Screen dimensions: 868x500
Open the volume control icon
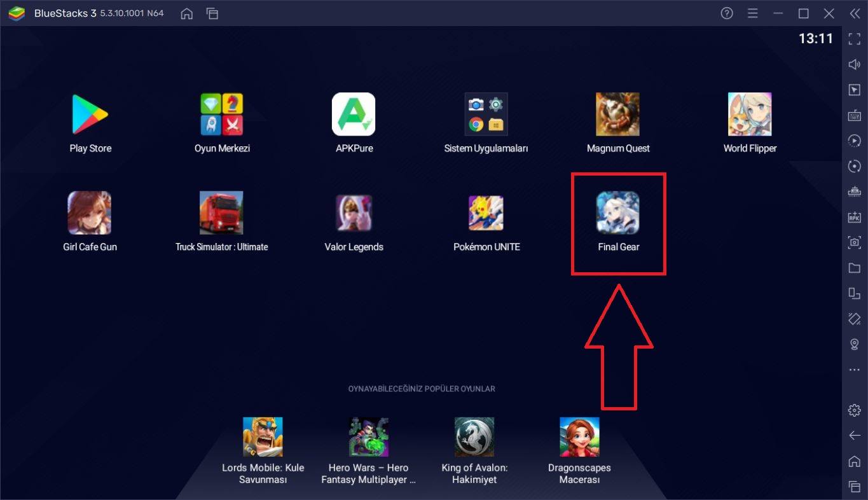[x=854, y=64]
